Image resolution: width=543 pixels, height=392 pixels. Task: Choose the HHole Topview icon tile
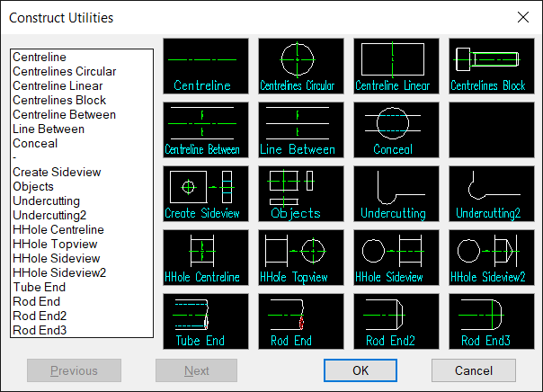301,258
